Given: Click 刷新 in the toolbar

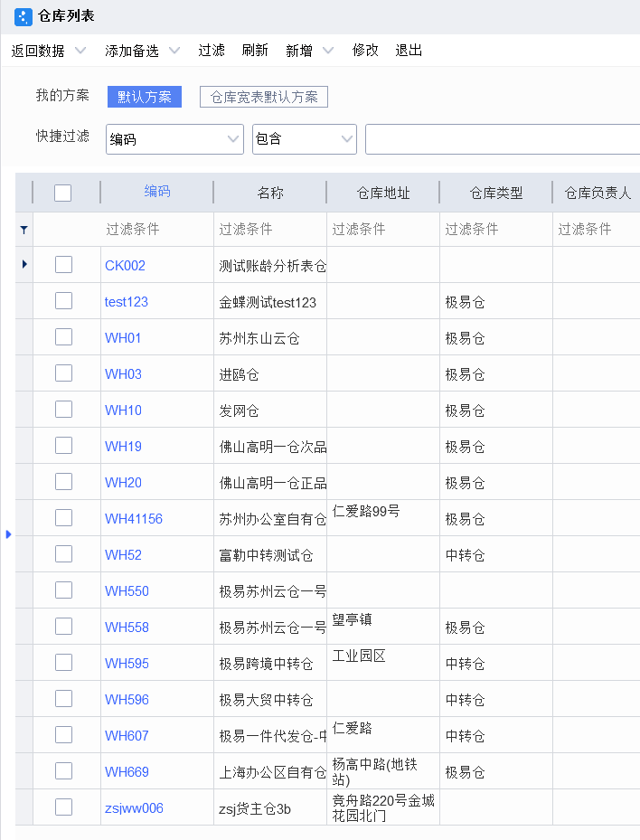Looking at the screenshot, I should point(255,51).
